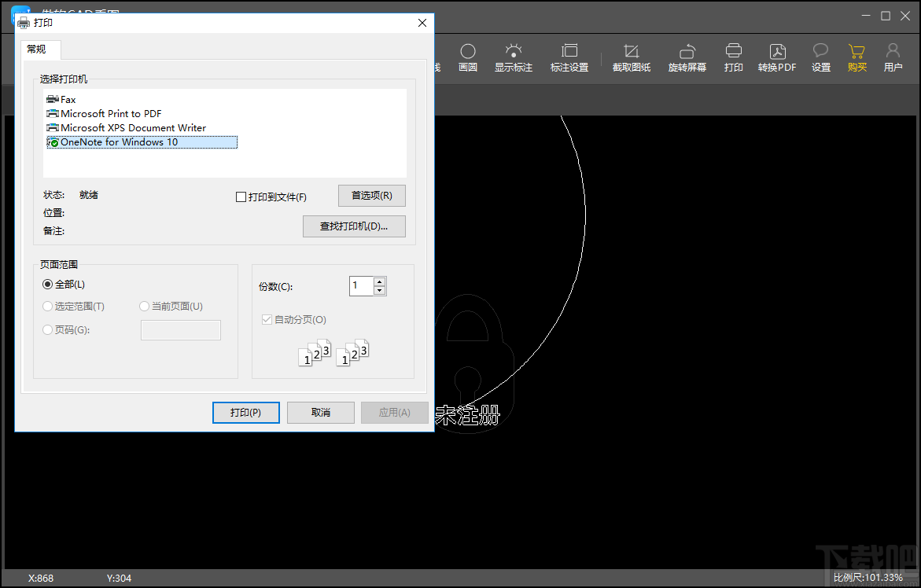This screenshot has width=921, height=588.
Task: Rotate the screen (旋转屏幕)
Action: click(x=687, y=58)
